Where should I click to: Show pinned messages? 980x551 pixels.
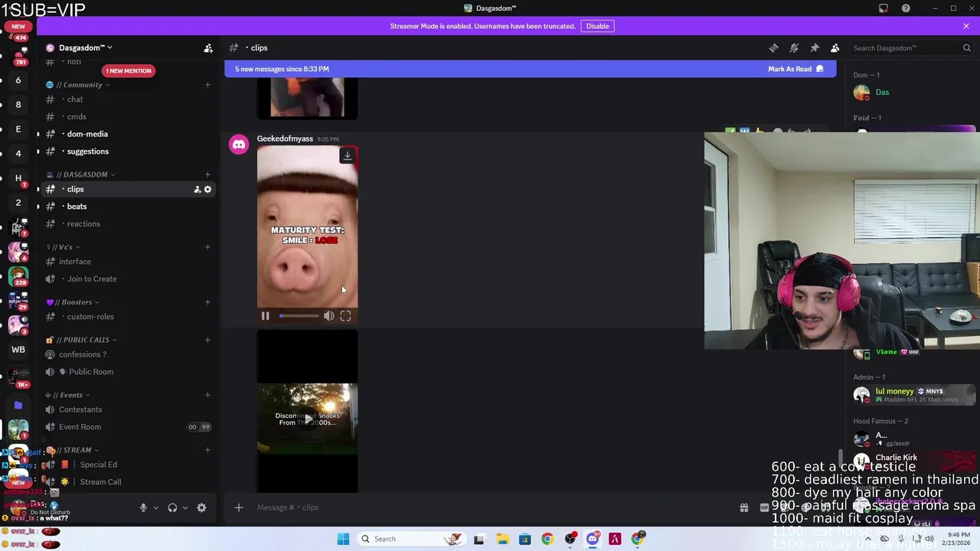coord(815,48)
